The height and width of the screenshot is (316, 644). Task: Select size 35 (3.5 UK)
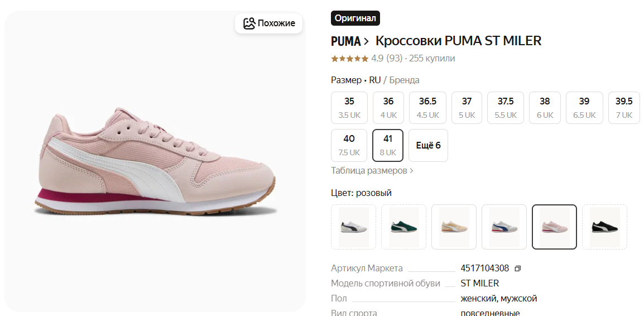click(349, 108)
